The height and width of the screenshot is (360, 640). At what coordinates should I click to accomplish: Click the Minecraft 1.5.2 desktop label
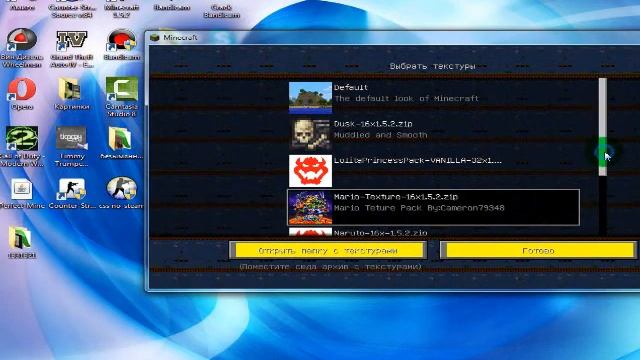(x=121, y=11)
